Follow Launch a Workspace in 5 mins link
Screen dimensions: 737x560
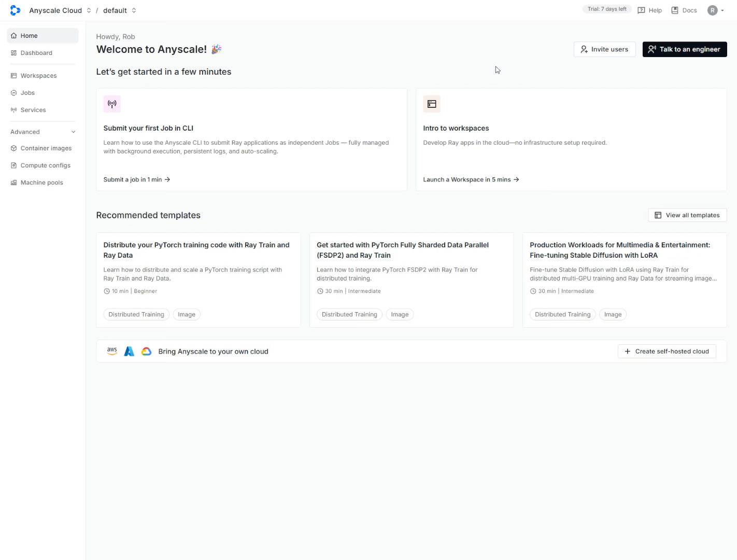coord(471,179)
